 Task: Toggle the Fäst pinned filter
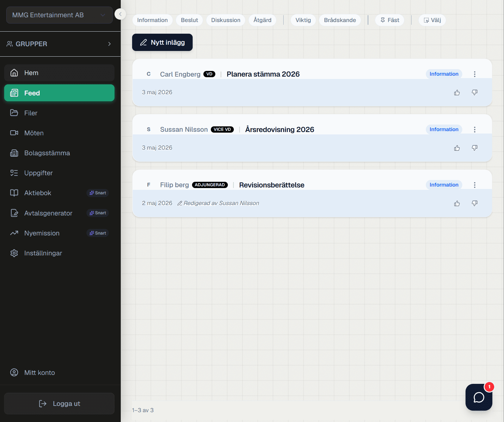point(390,20)
